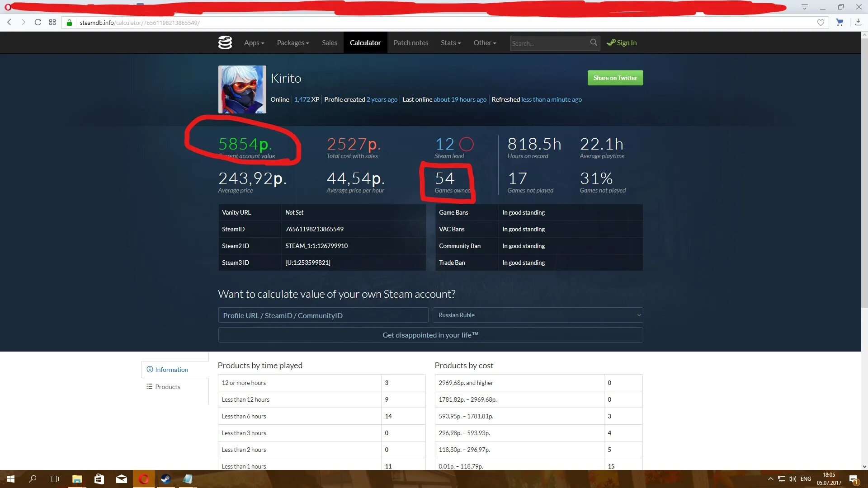The image size is (868, 488).
Task: Focus the Profile URL / SteamID input
Action: coord(323,315)
